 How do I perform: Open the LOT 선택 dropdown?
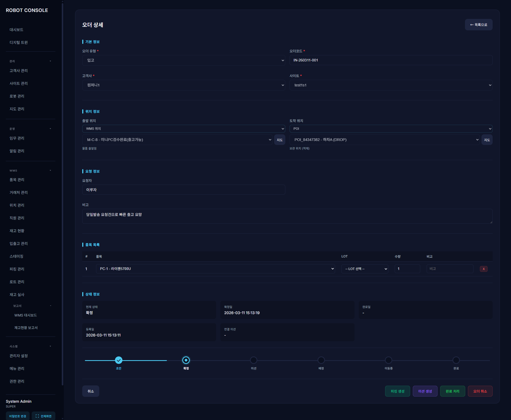coord(365,269)
